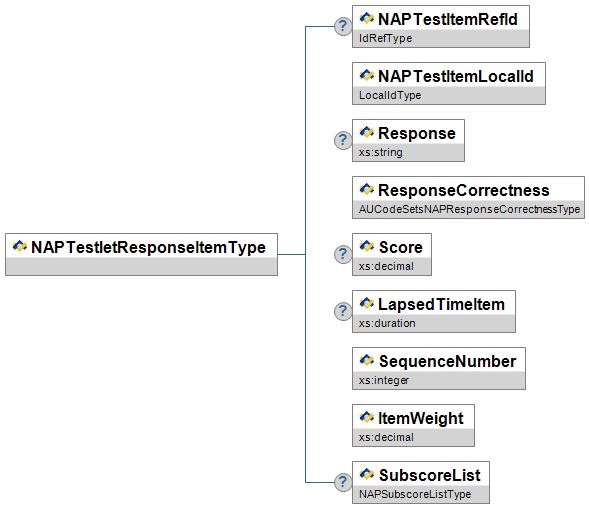Viewport: 589px width, 508px height.
Task: Click the element icon of NAPTestletResponseItemType
Action: [x=20, y=246]
